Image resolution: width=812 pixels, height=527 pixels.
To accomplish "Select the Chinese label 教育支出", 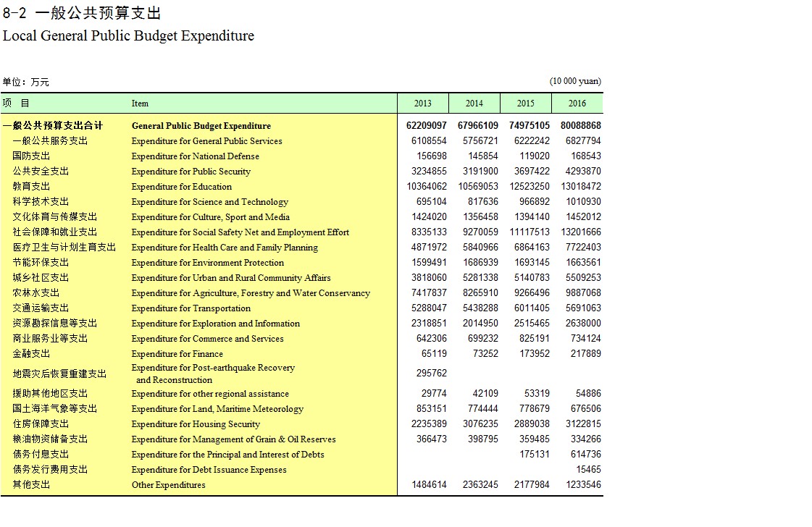I will point(31,186).
